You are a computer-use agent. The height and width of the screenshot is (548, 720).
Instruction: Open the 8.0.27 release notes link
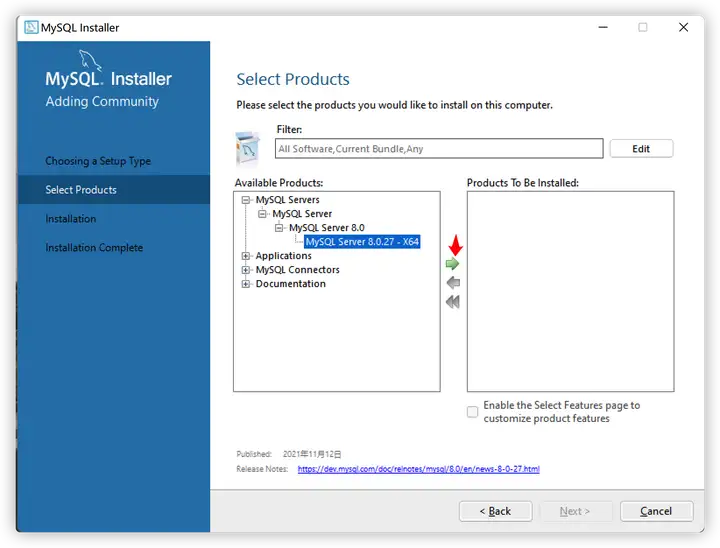pyautogui.click(x=418, y=469)
